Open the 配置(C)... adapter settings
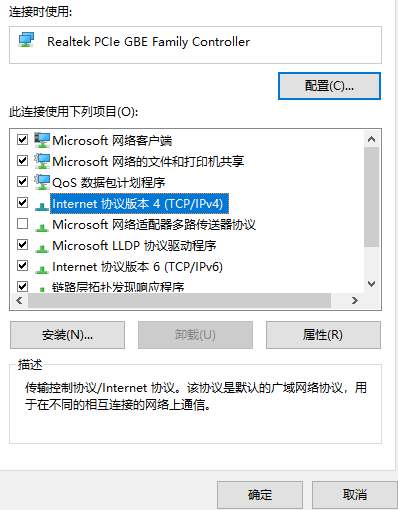The image size is (398, 510). (329, 86)
